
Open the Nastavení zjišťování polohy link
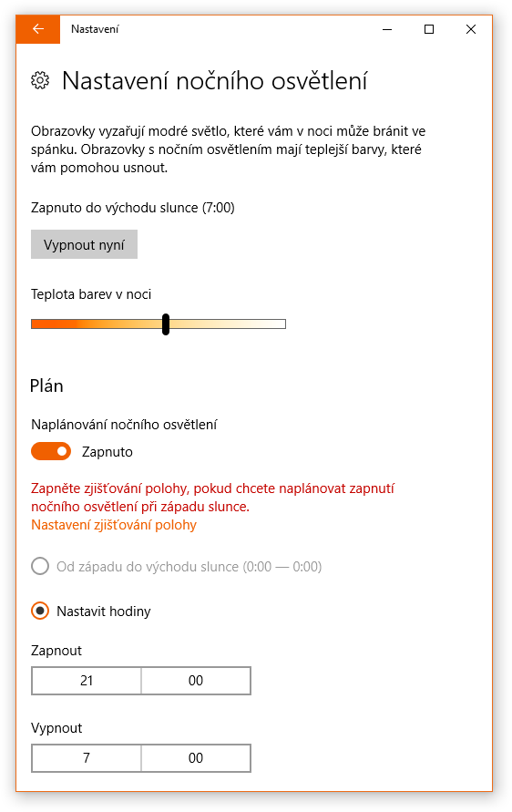pyautogui.click(x=114, y=525)
